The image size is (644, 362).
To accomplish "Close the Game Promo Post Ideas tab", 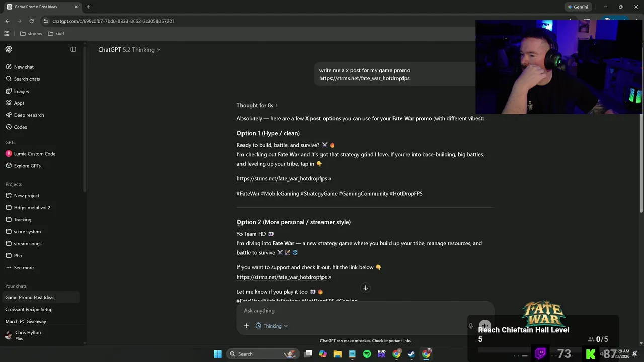I will (76, 7).
